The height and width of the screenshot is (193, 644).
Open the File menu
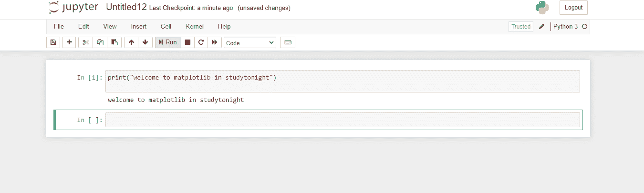point(59,27)
